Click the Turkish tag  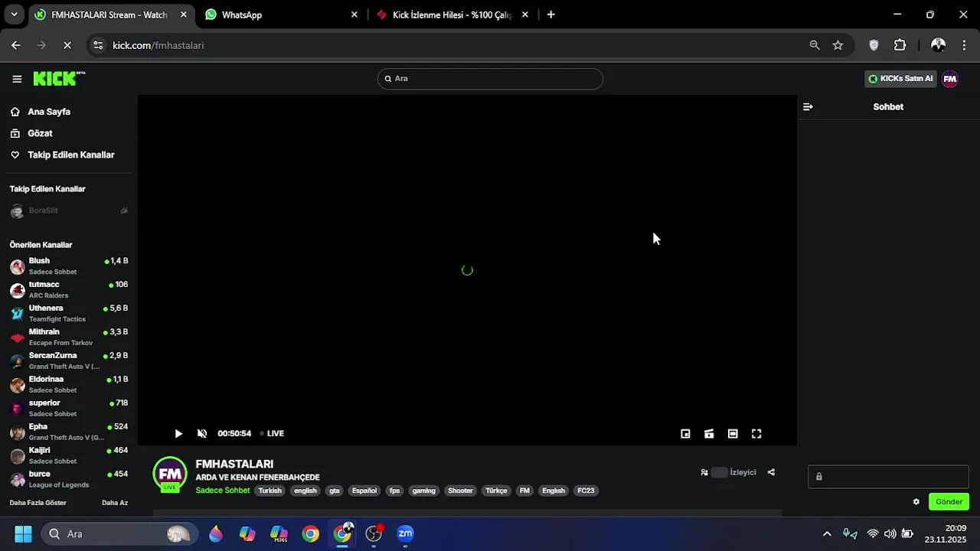(x=269, y=491)
